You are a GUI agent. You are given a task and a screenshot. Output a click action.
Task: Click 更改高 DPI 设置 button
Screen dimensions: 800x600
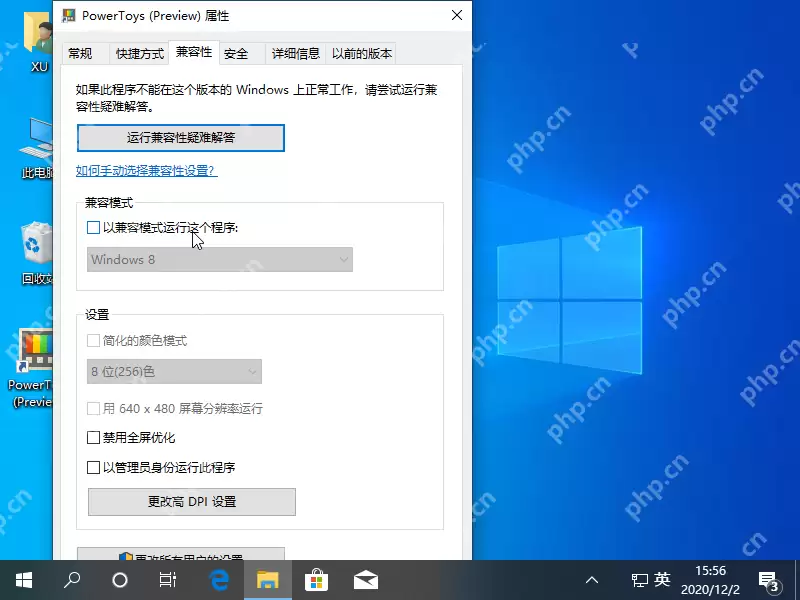coord(192,502)
